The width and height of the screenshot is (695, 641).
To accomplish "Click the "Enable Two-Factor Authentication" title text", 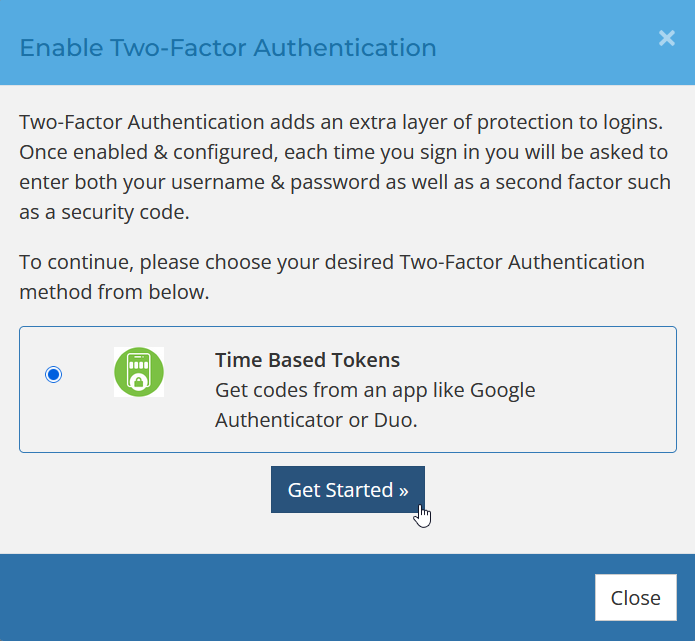I will pos(228,47).
